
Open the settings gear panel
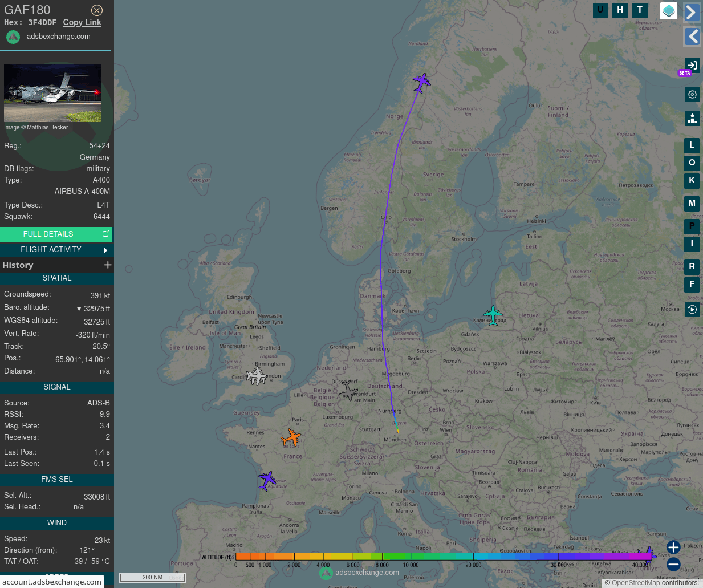point(692,95)
